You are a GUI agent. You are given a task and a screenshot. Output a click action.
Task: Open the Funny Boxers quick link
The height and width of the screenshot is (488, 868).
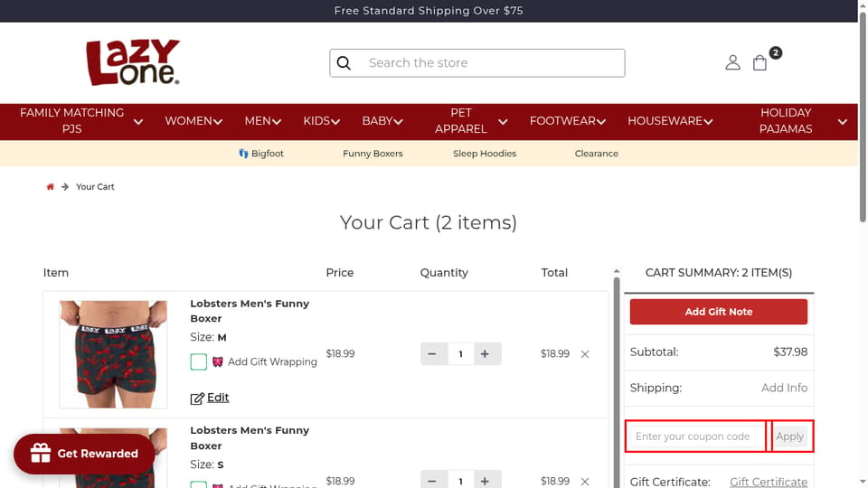coord(373,154)
